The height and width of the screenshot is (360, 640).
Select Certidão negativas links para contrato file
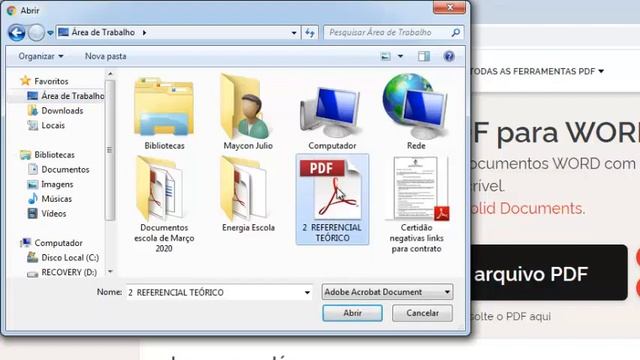pos(416,204)
